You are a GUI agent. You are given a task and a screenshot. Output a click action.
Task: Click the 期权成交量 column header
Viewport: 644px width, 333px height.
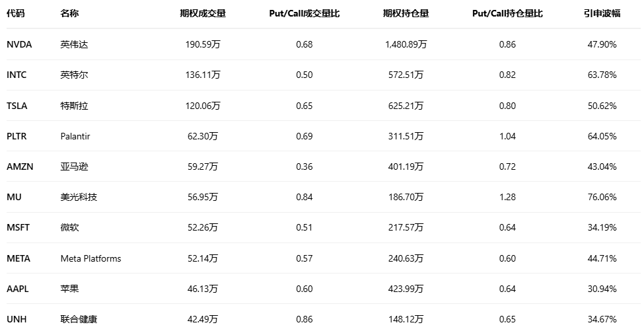[x=203, y=13]
